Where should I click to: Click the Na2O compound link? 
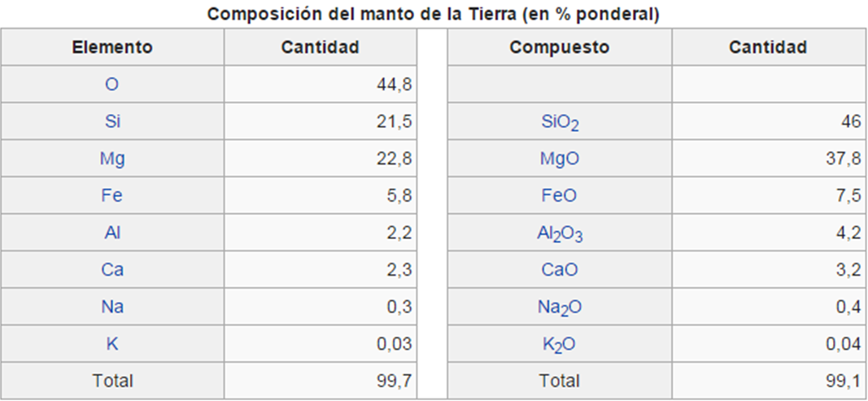click(560, 308)
